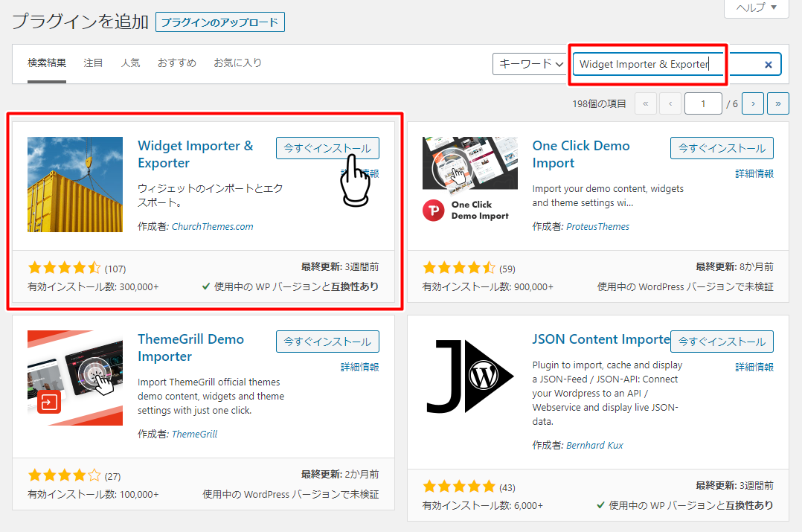View 詳細情報 for ThemeGrill Demo Importer
Viewport: 802px width, 532px height.
click(360, 368)
